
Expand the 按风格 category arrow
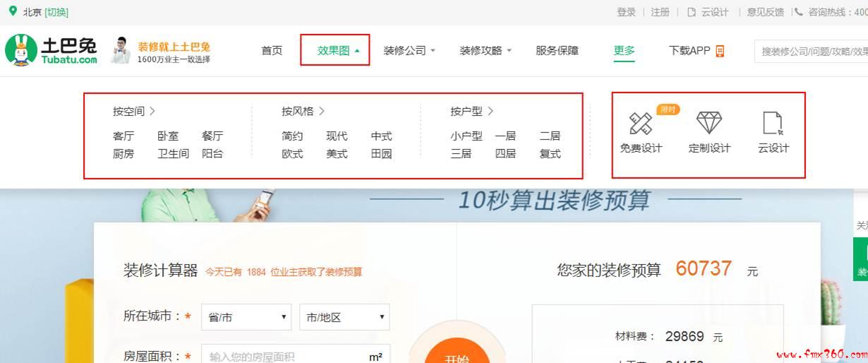point(322,111)
